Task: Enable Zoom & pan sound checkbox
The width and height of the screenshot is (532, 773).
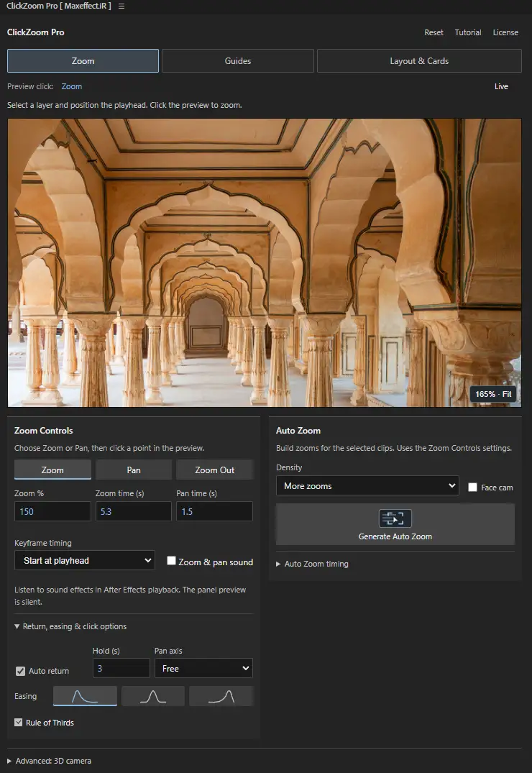Action: pos(171,561)
